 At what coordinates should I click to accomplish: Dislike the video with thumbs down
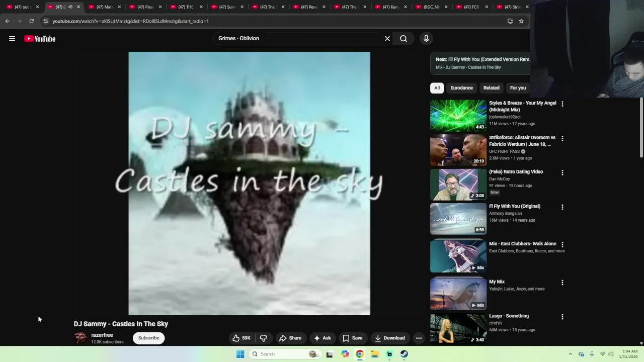(263, 338)
